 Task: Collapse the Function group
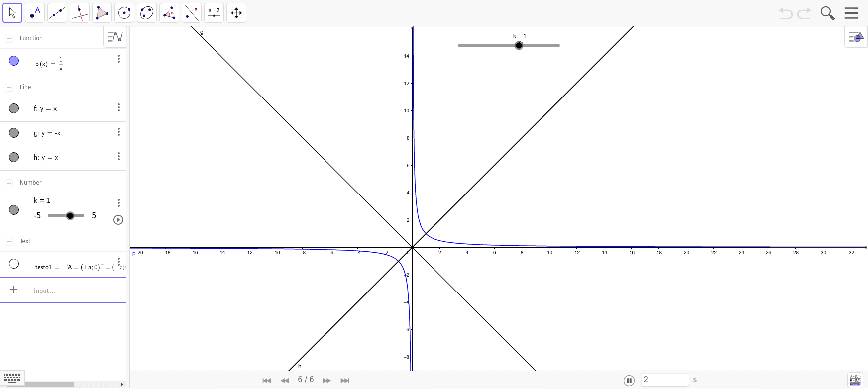click(x=9, y=38)
